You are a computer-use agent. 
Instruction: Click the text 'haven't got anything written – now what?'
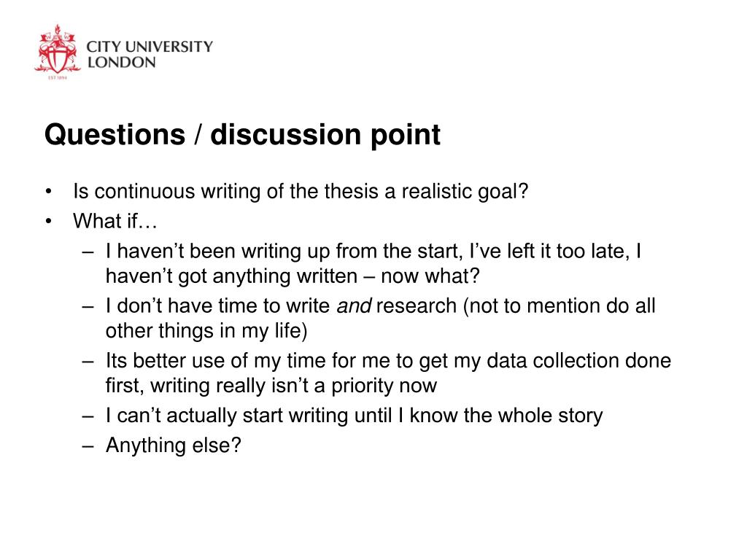click(x=293, y=276)
